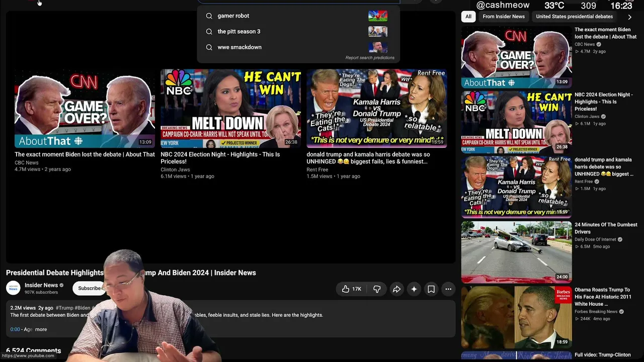644x362 pixels.
Task: Like the video with 17K likes
Action: pos(351,289)
